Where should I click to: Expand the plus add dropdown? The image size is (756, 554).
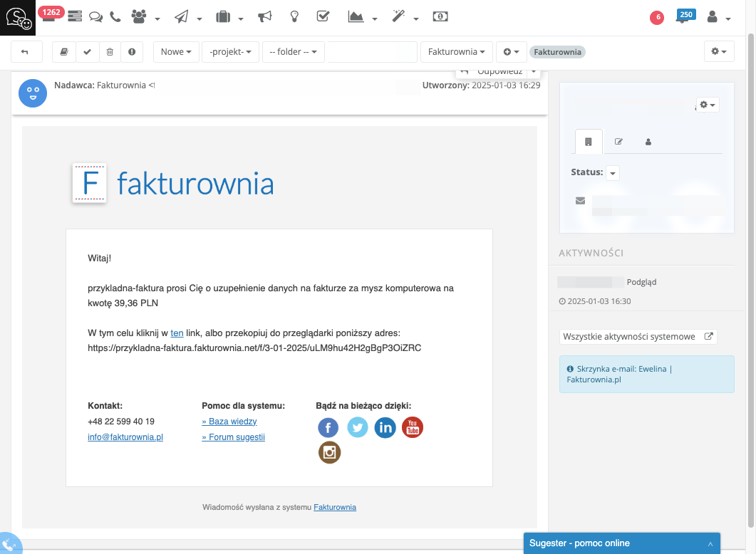(511, 51)
